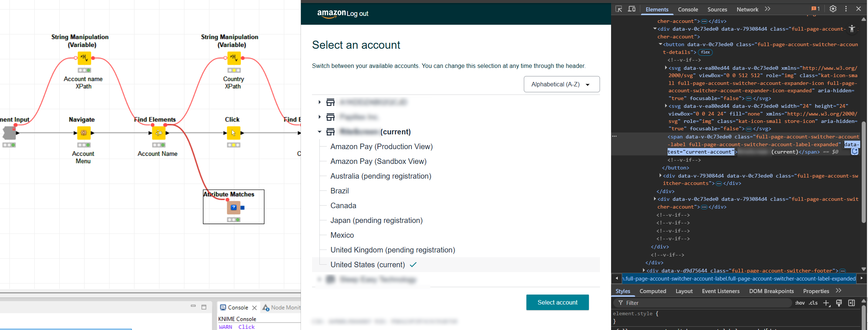Select the Navigate Account Menu node icon

click(84, 133)
